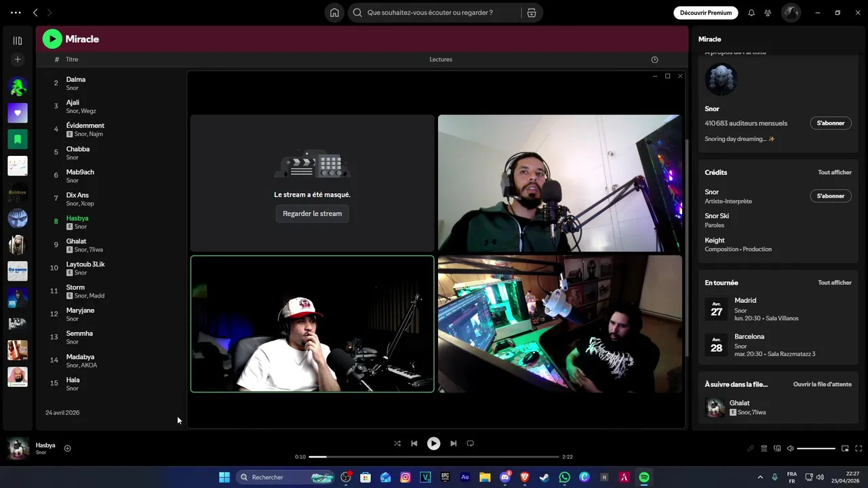Click Découvrir Premium button
Screen dimensions: 868x488
705,12
